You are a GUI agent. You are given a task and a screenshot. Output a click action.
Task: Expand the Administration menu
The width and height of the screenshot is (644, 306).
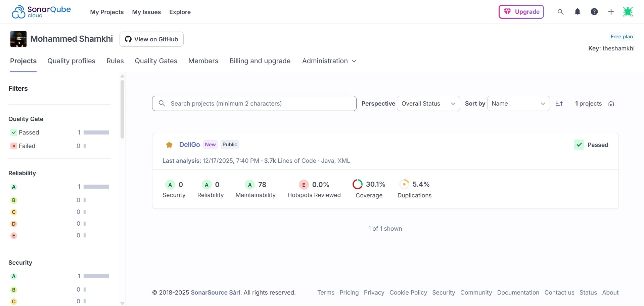point(329,61)
